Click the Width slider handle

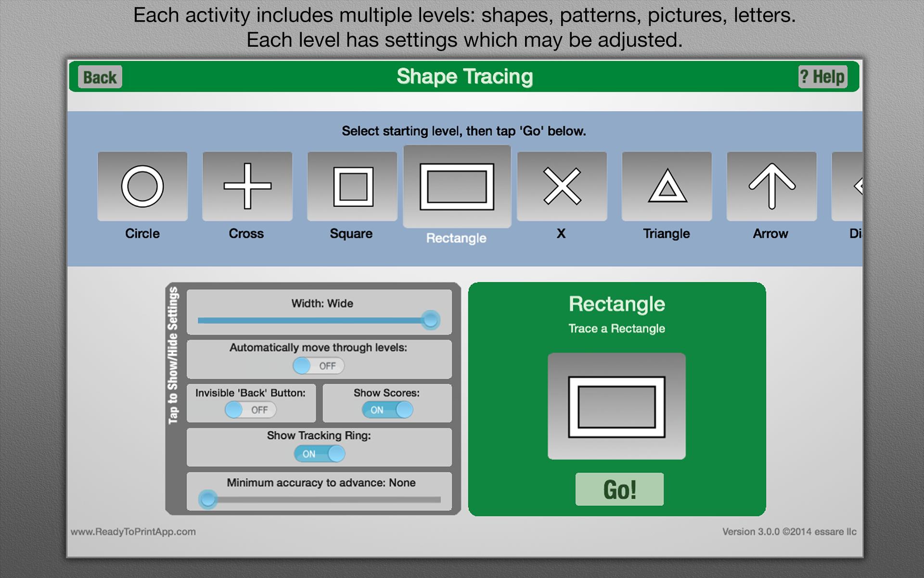pyautogui.click(x=430, y=320)
